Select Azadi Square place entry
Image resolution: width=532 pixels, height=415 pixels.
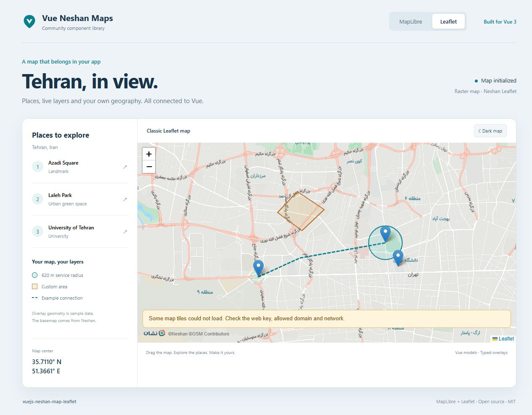79,167
